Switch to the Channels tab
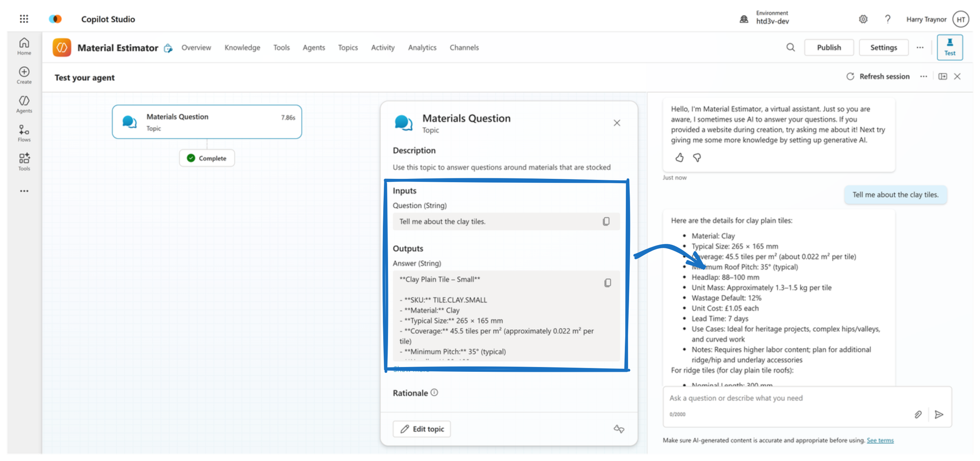The width and height of the screenshot is (980, 461). [x=464, y=48]
